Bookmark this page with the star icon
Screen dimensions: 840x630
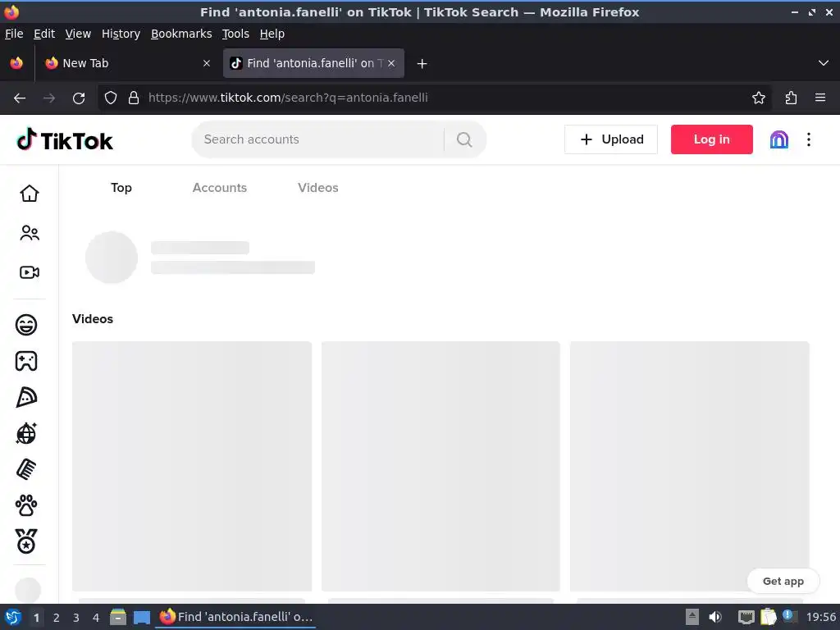[759, 98]
